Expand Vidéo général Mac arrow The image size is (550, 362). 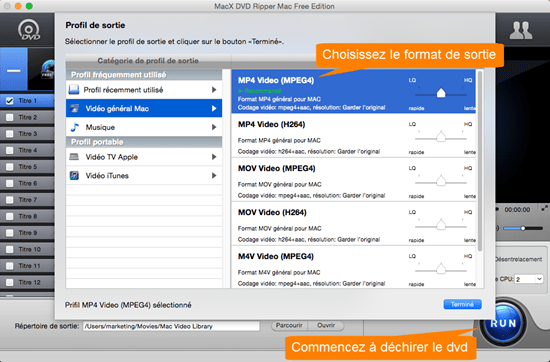[214, 108]
